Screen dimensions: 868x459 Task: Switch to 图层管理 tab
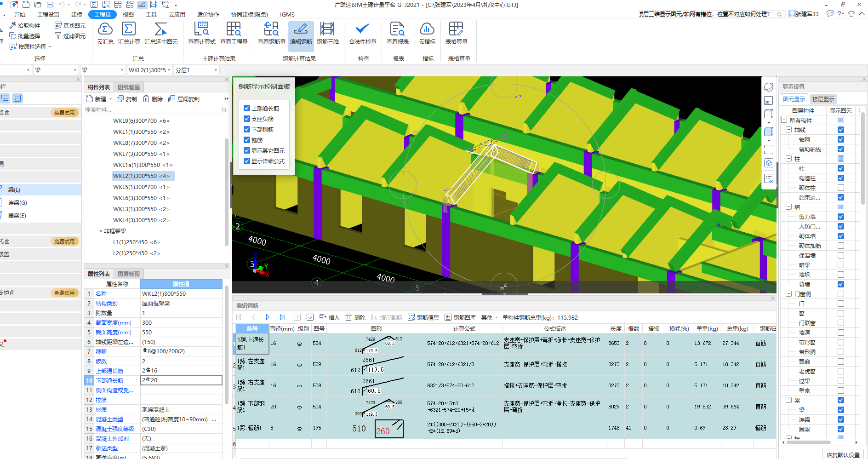[129, 274]
